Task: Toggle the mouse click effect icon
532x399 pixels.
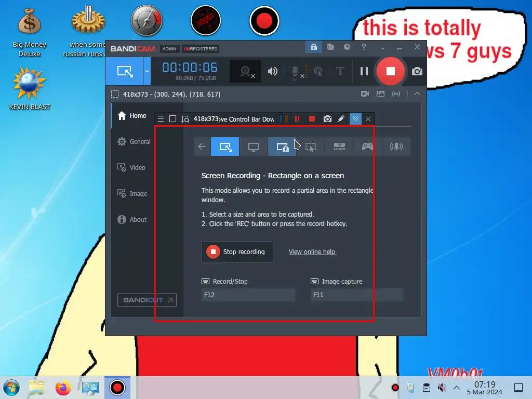Action: coord(318,71)
